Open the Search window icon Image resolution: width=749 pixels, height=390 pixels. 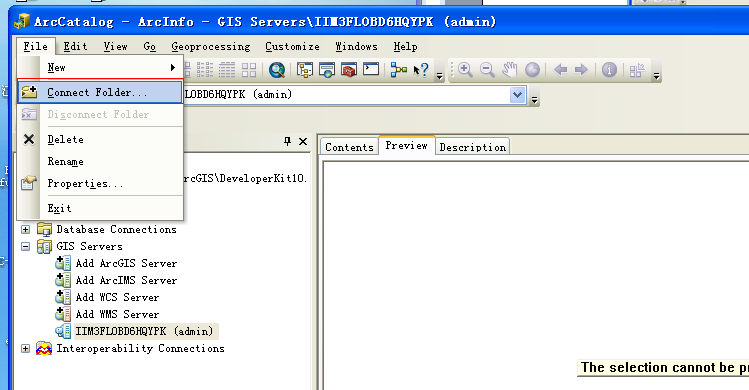(x=327, y=70)
